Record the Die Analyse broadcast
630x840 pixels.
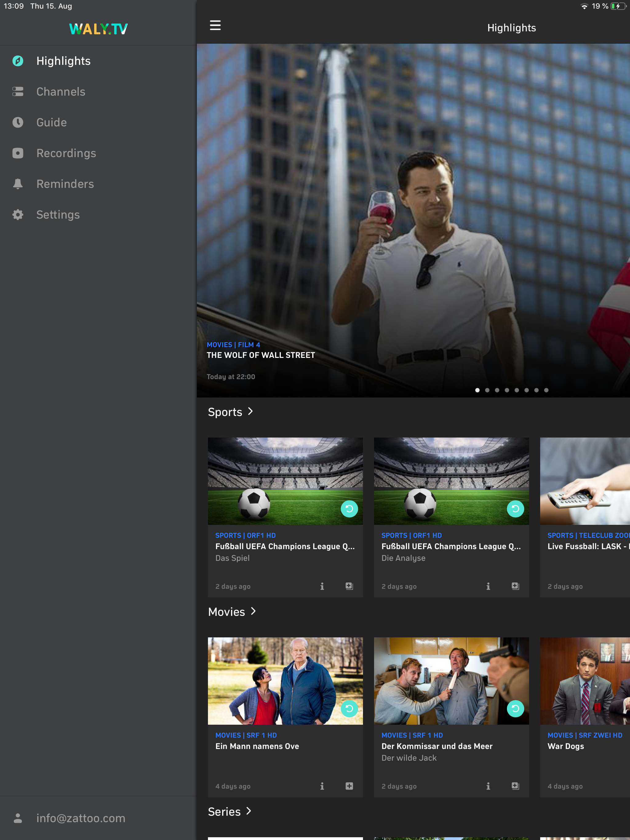(x=515, y=586)
